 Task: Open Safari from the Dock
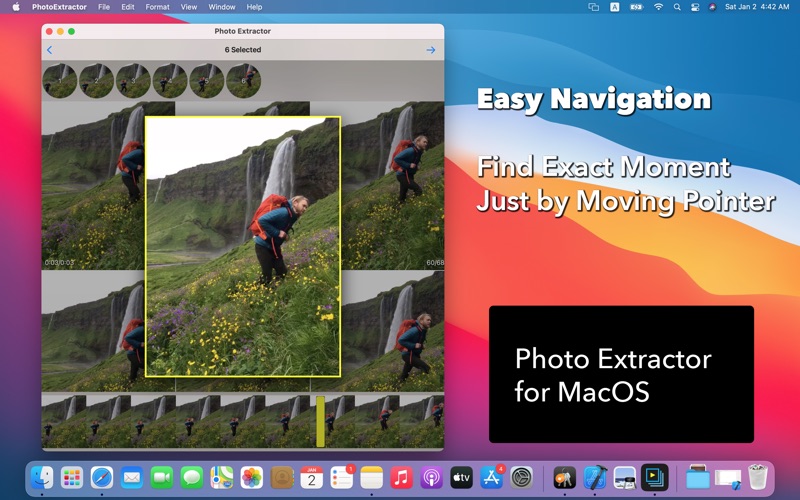(102, 478)
